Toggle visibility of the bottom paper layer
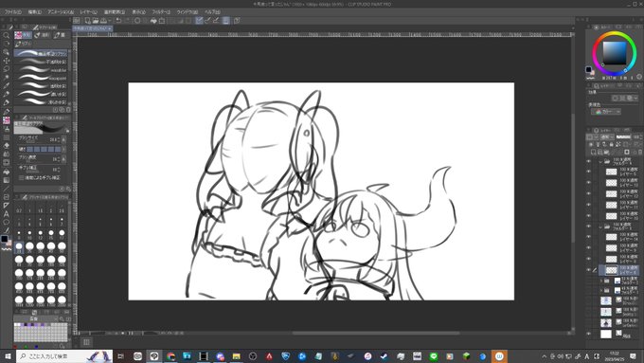 pos(588,334)
